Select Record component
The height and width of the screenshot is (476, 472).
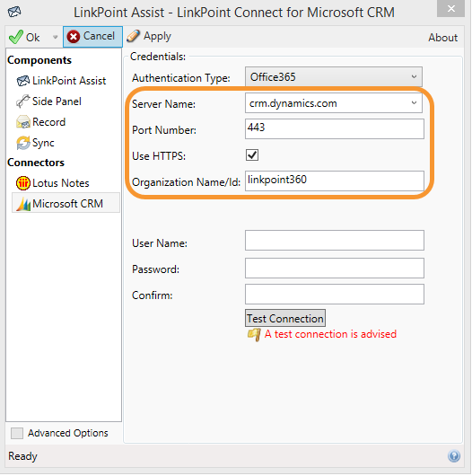click(x=41, y=122)
